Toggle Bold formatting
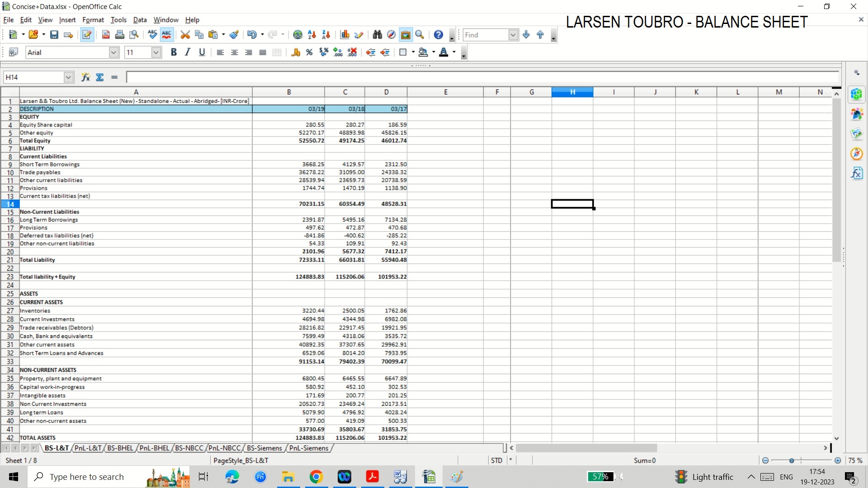 click(174, 52)
